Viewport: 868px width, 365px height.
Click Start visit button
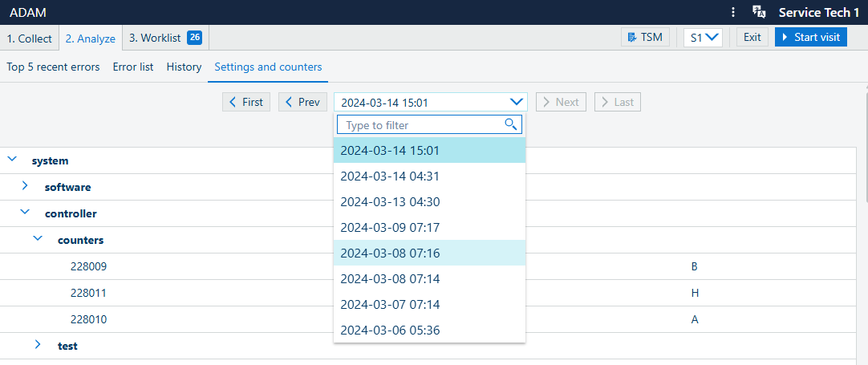point(810,37)
